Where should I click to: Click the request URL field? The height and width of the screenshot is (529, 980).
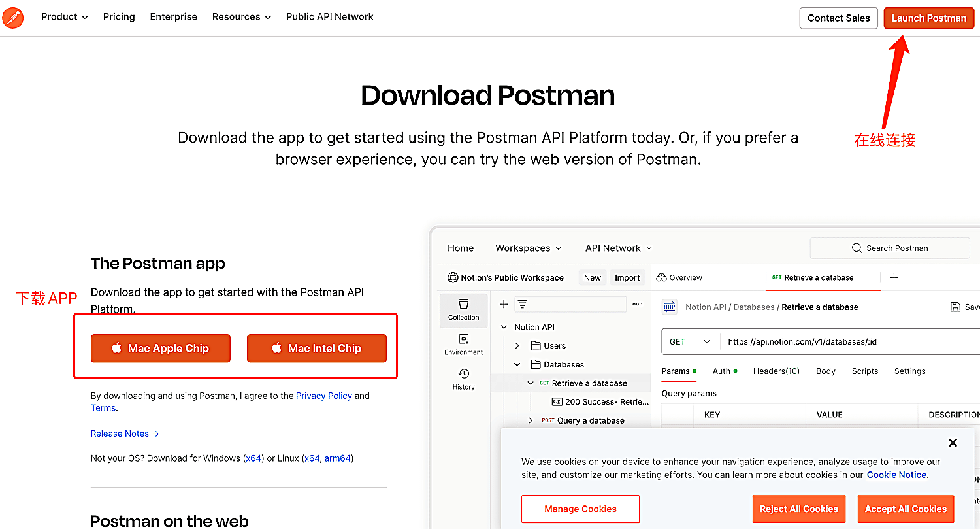click(849, 341)
